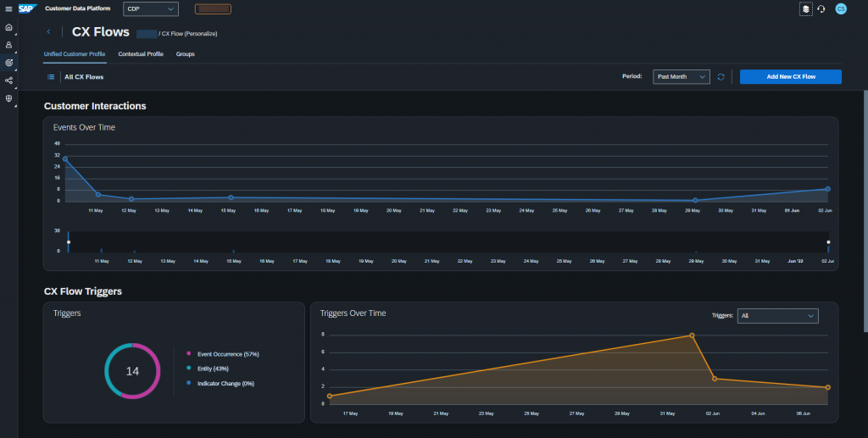Open the Triggers All dropdown
The image size is (868, 438).
point(778,316)
